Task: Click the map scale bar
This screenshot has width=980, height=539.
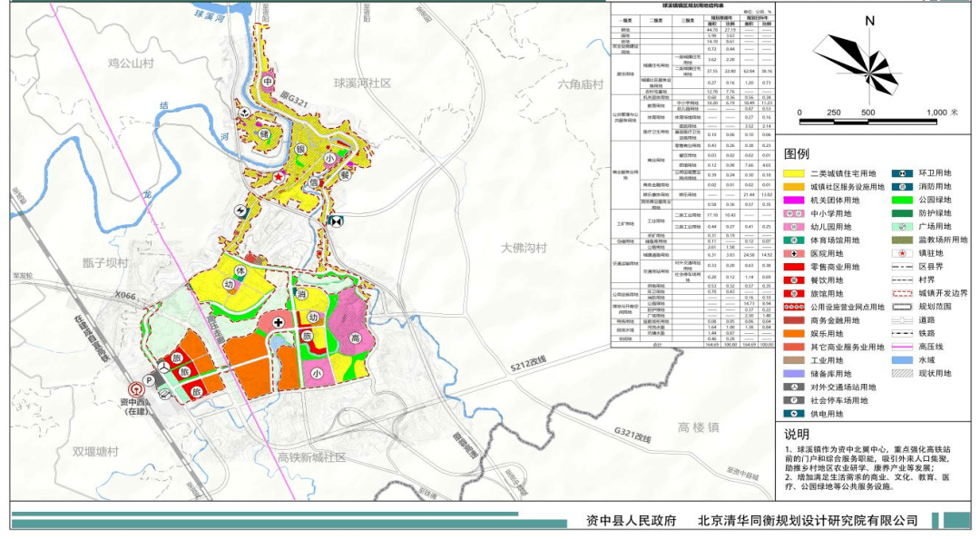Action: pos(868,122)
